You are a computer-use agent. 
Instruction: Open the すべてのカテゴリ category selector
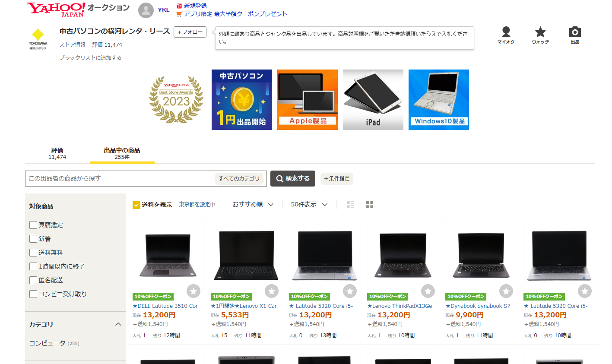click(x=239, y=179)
